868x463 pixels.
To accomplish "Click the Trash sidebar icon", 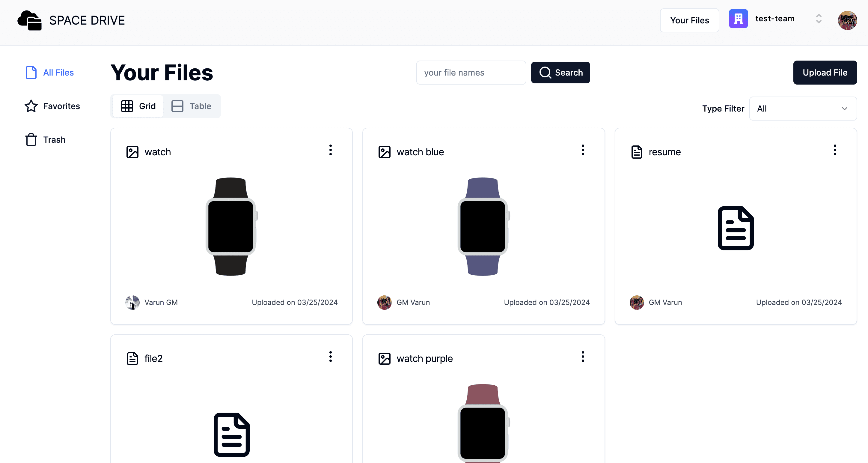I will 31,139.
